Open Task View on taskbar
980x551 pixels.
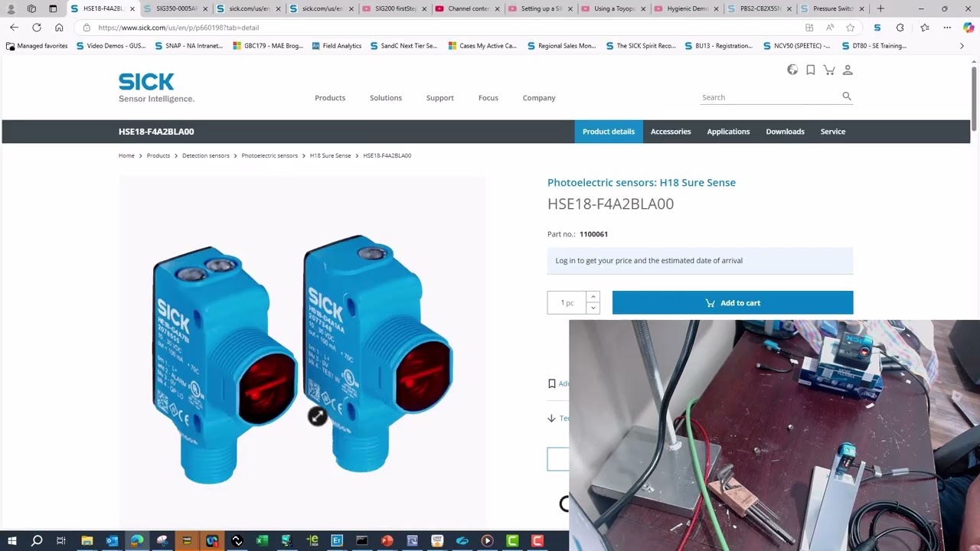[61, 541]
